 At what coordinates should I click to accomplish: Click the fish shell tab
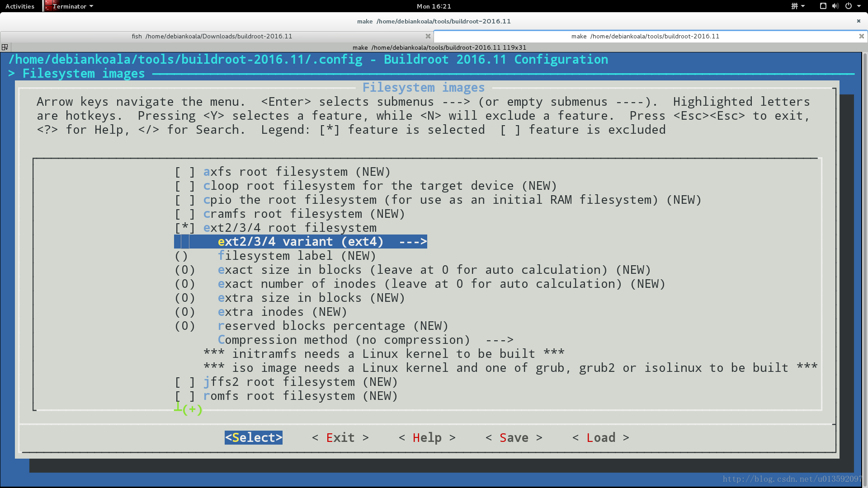pyautogui.click(x=212, y=36)
